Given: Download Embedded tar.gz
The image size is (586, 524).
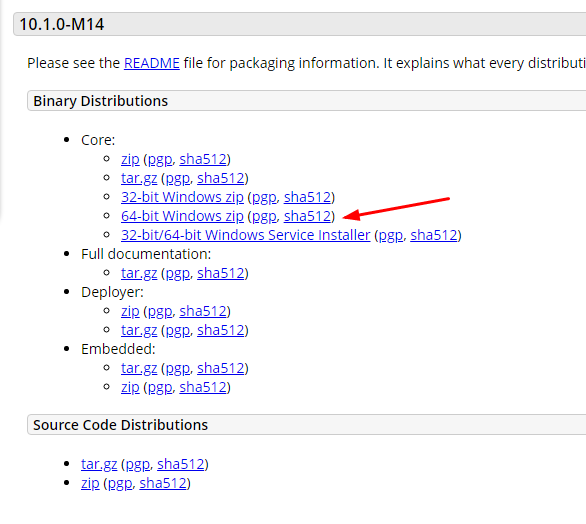Looking at the screenshot, I should pos(139,369).
